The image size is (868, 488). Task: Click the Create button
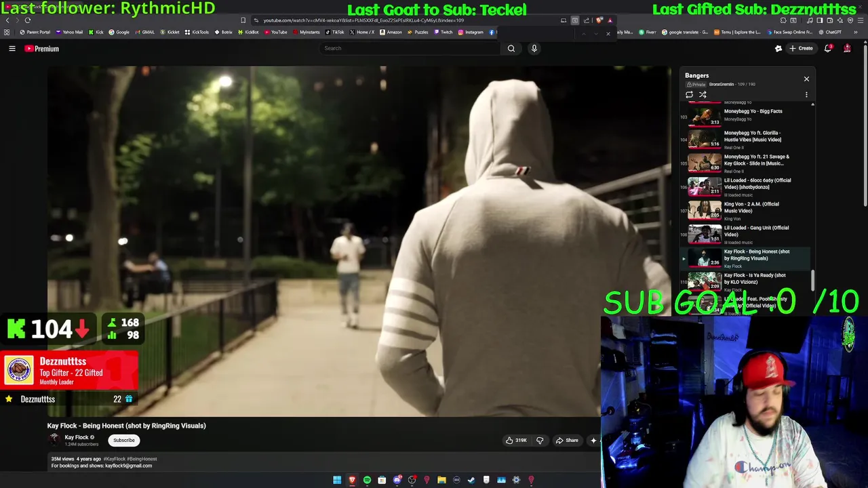(x=801, y=49)
